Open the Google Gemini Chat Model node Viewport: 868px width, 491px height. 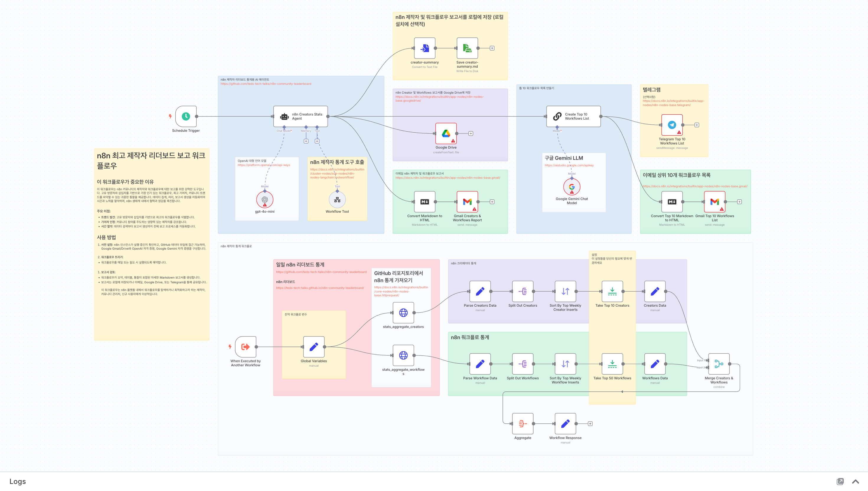(572, 187)
